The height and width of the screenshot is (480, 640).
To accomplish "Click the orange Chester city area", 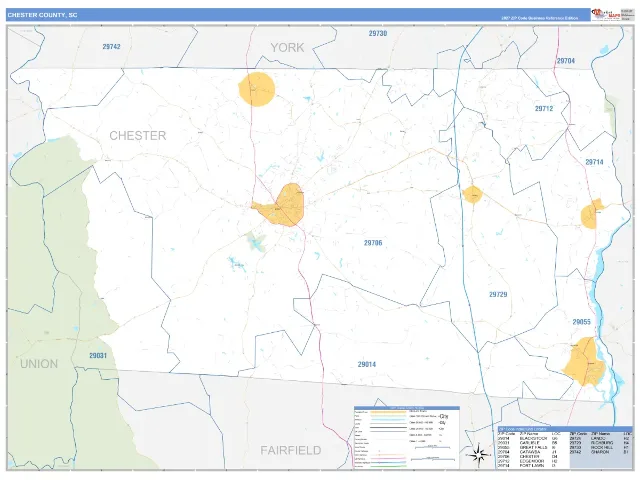I will pyautogui.click(x=282, y=206).
